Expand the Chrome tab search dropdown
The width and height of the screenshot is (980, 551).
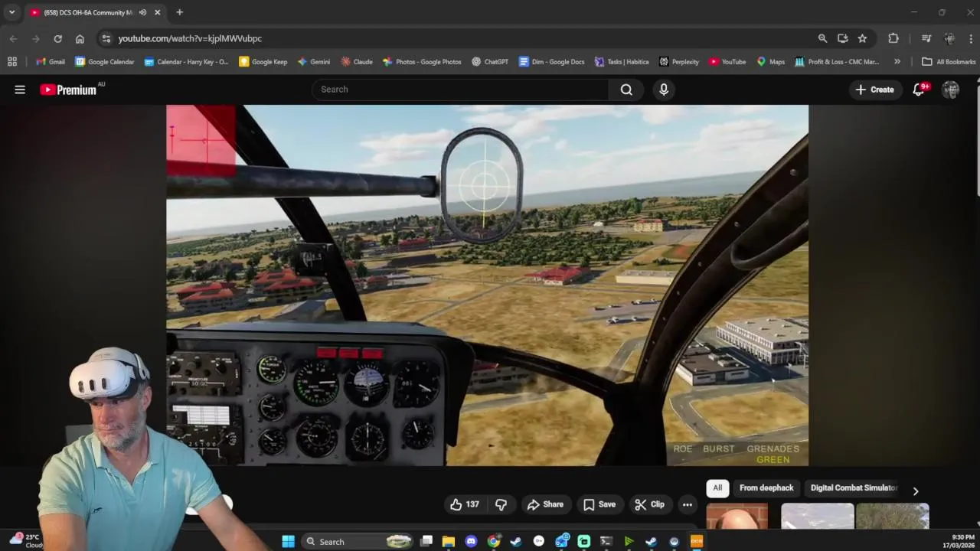(x=11, y=12)
